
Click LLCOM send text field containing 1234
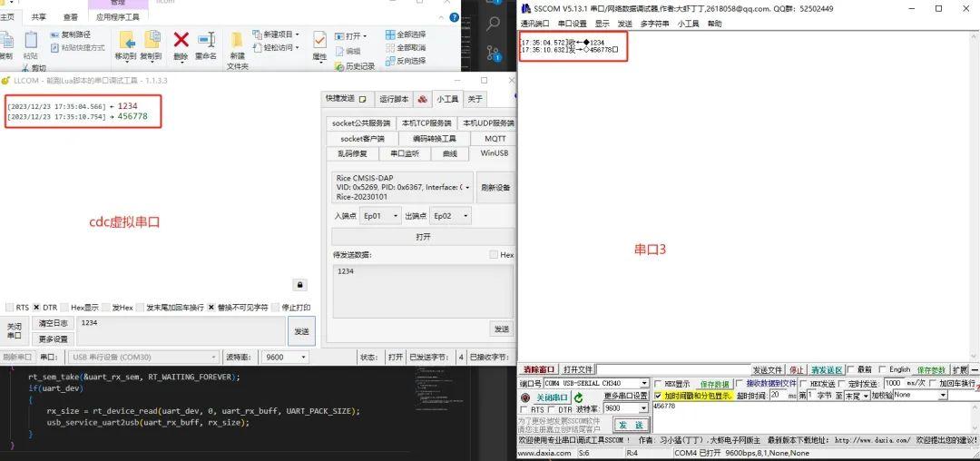(x=181, y=331)
